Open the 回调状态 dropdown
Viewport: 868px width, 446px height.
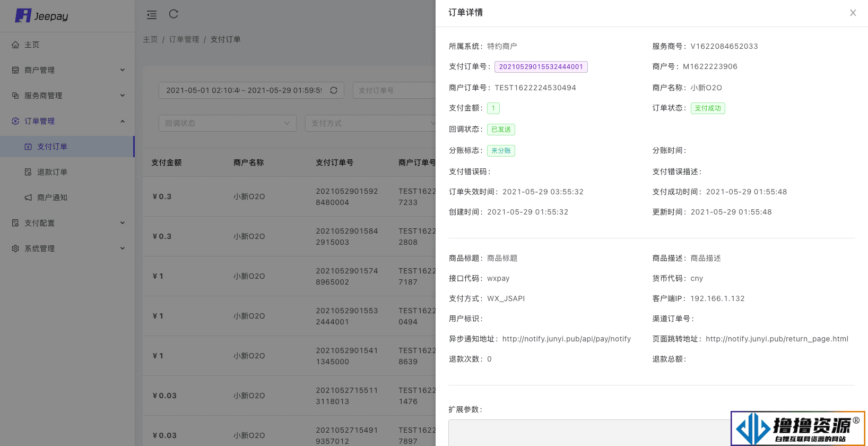click(x=228, y=123)
